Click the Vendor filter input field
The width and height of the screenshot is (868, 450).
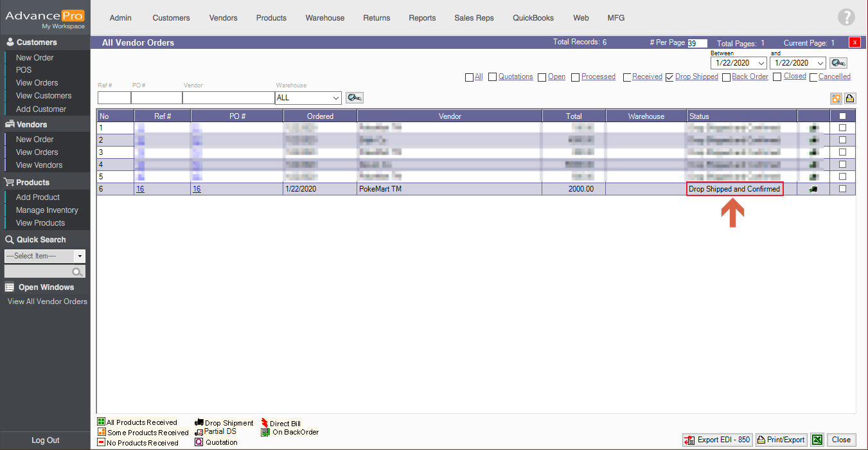pos(228,98)
